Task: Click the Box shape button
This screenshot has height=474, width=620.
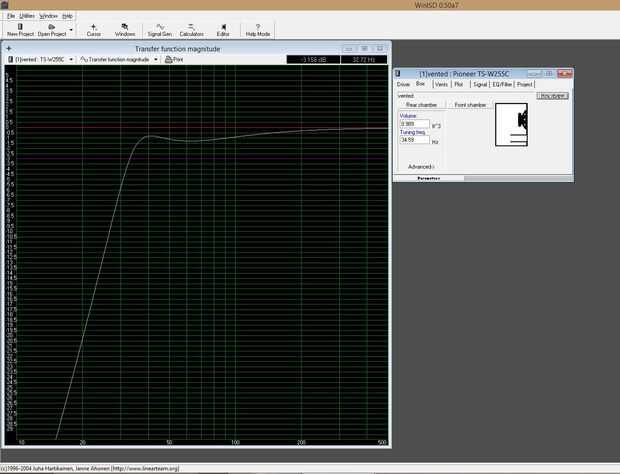Action: [x=552, y=95]
